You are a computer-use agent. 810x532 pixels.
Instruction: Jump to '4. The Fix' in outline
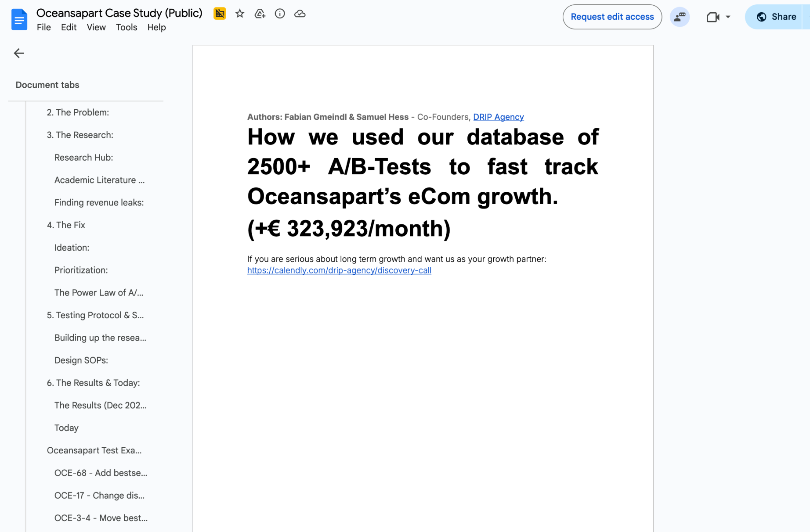66,225
